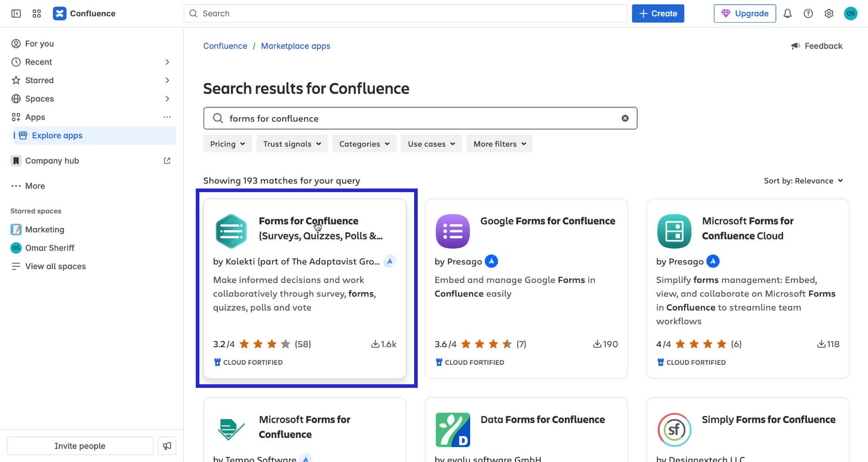Clear the forms for confluence search query

625,118
